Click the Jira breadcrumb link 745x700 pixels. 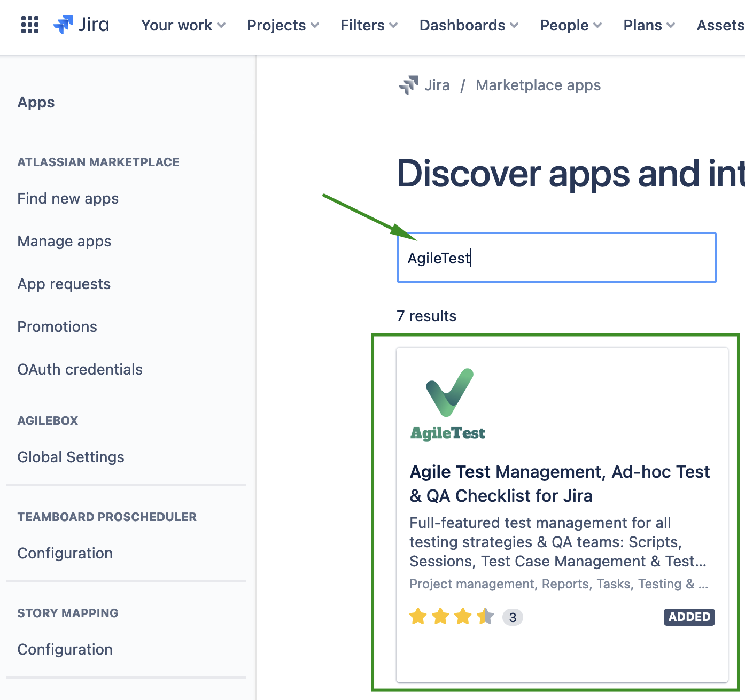click(437, 85)
